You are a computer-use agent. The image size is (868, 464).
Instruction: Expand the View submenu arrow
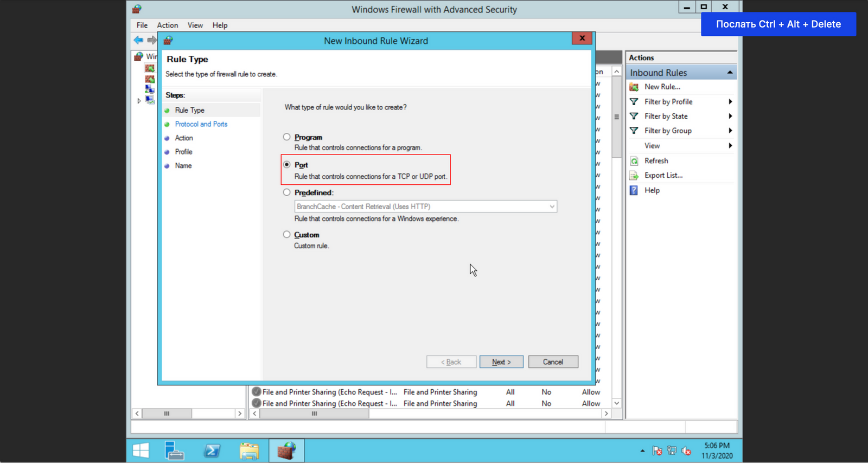tap(730, 146)
